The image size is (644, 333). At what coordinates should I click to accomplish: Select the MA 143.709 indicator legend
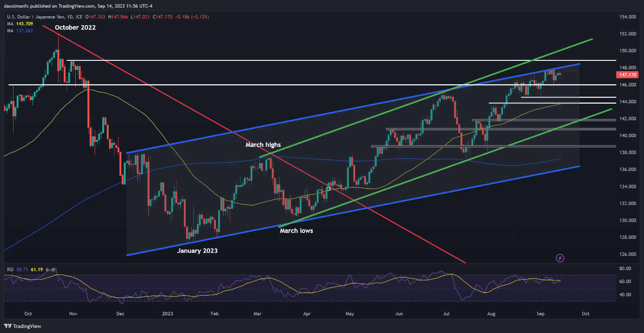pos(21,23)
